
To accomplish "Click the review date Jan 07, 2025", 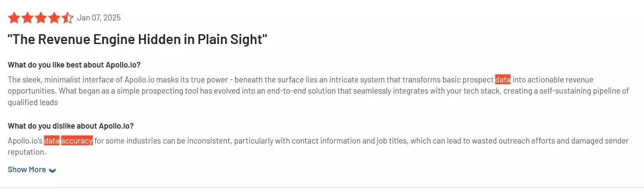I will pos(99,18).
